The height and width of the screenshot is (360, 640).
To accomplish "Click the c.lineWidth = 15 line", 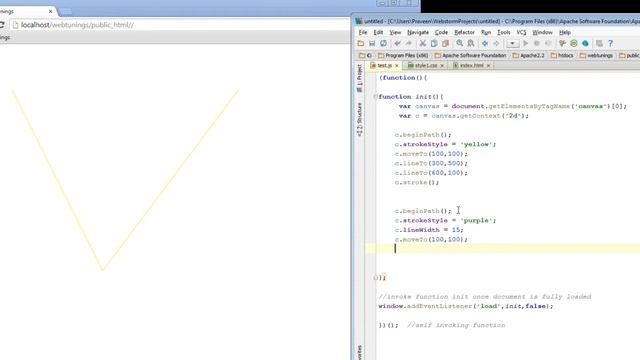I will (429, 230).
